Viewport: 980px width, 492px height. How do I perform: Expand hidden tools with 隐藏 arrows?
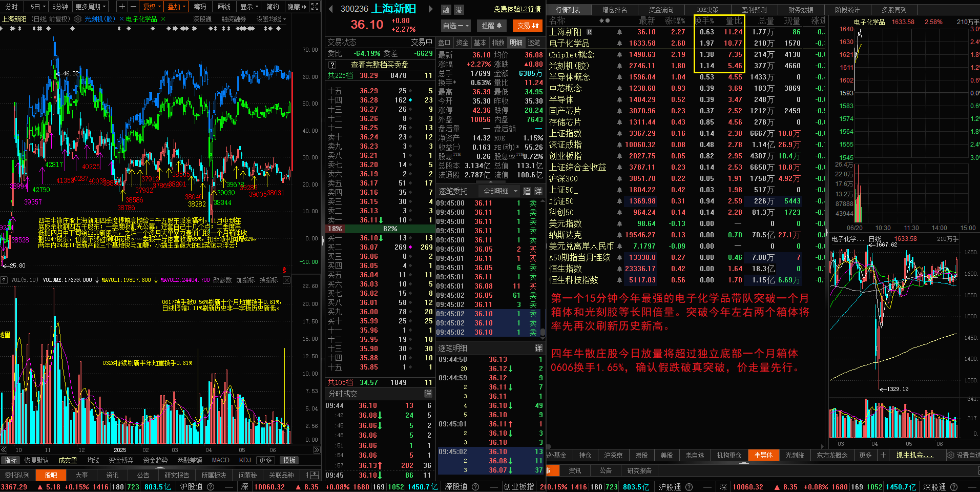point(297,7)
